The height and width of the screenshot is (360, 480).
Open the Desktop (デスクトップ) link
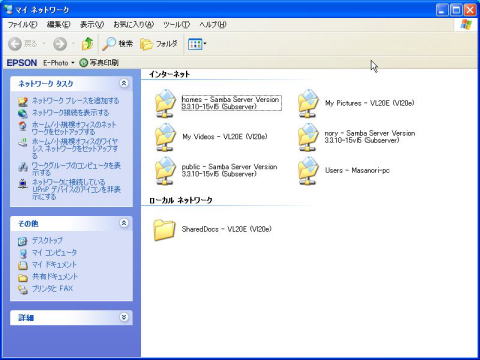click(x=47, y=240)
